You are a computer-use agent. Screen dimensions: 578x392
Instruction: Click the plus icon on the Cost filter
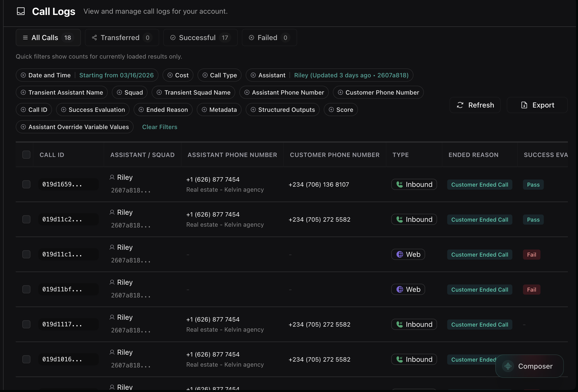point(170,75)
